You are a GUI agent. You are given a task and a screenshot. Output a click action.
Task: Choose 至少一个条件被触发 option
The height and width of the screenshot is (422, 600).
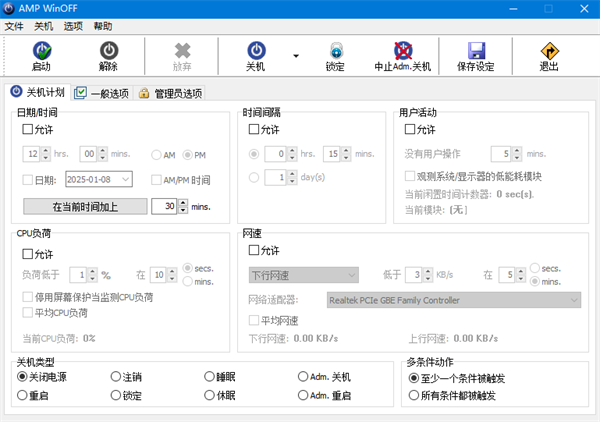(414, 378)
